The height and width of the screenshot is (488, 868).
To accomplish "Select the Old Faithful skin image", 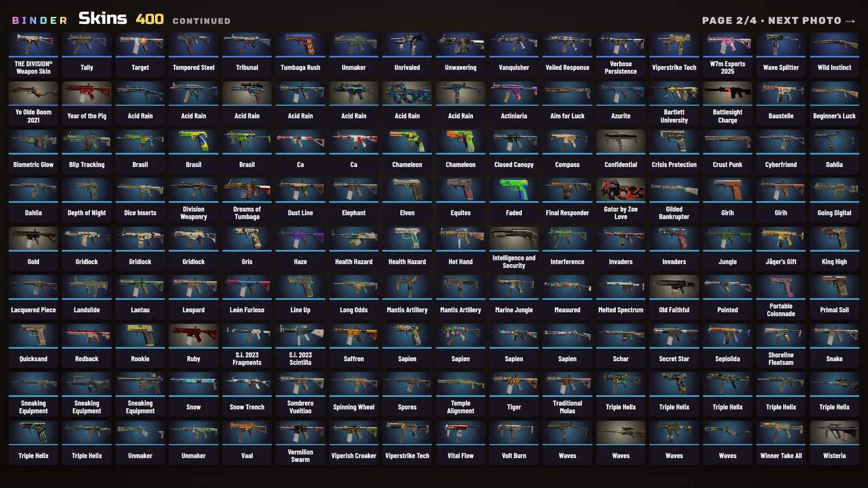I will click(674, 287).
